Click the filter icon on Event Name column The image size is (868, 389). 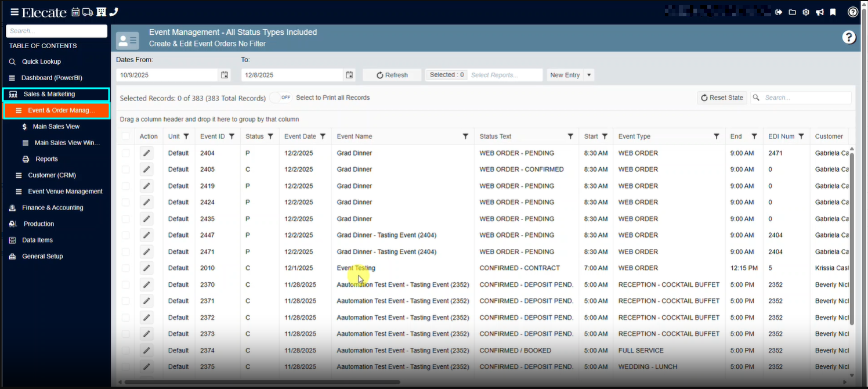tap(465, 136)
